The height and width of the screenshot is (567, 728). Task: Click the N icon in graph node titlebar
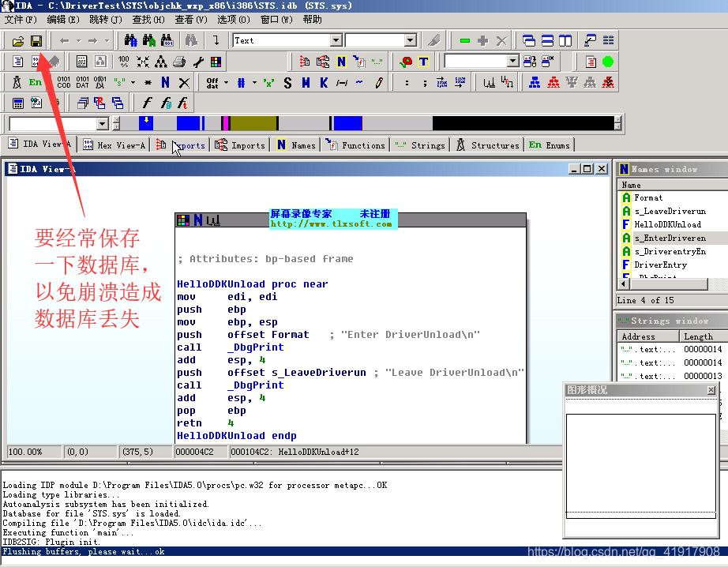198,220
